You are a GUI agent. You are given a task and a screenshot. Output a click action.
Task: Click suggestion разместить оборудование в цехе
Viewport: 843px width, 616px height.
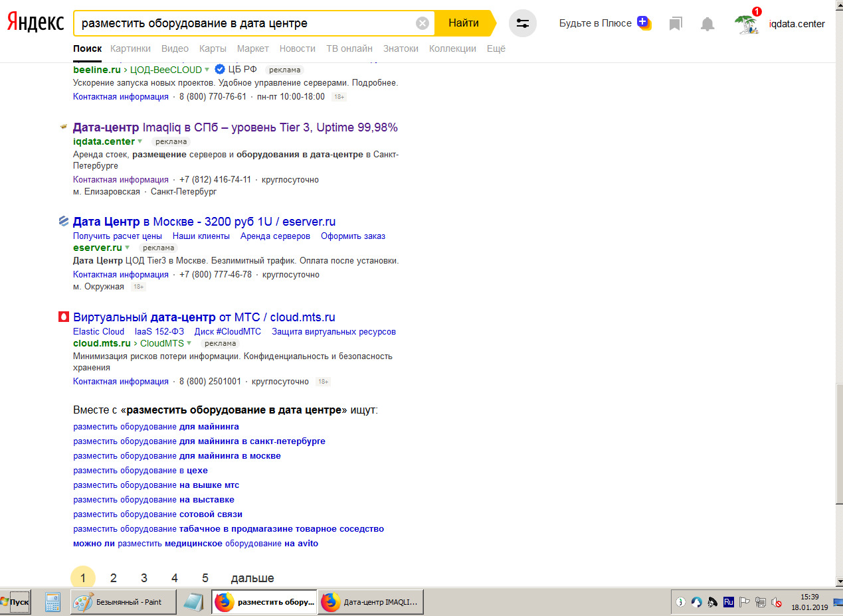(x=140, y=471)
